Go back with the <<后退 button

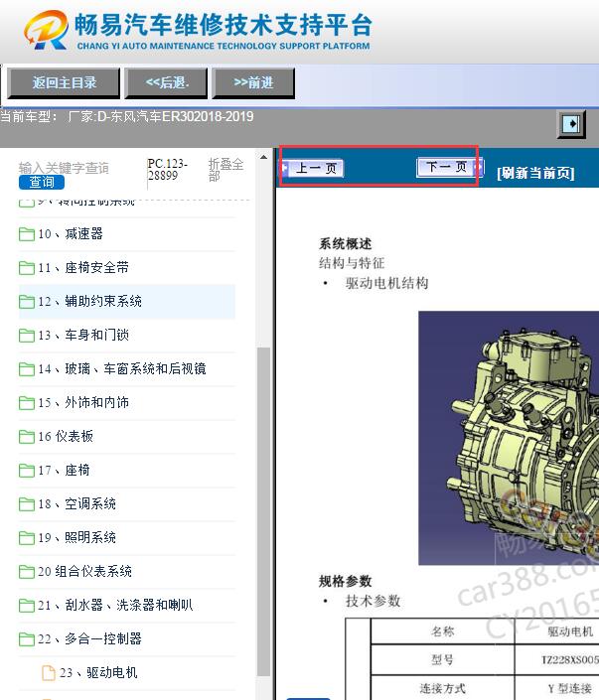166,83
